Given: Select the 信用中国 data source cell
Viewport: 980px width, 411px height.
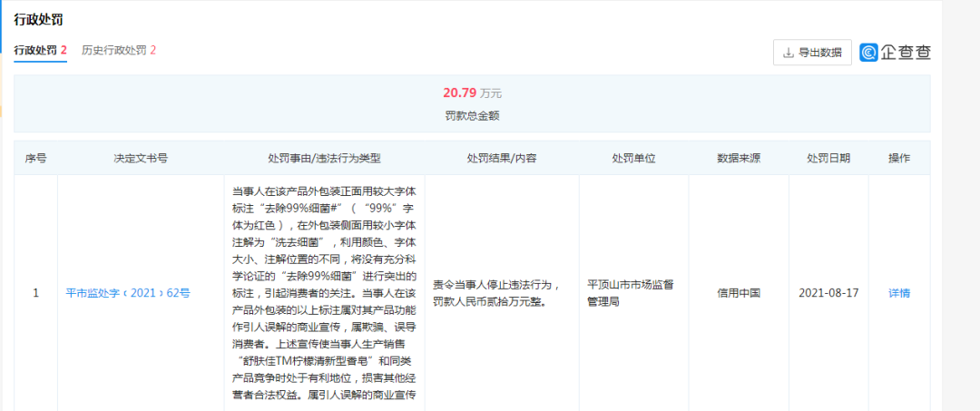Looking at the screenshot, I should click(739, 293).
